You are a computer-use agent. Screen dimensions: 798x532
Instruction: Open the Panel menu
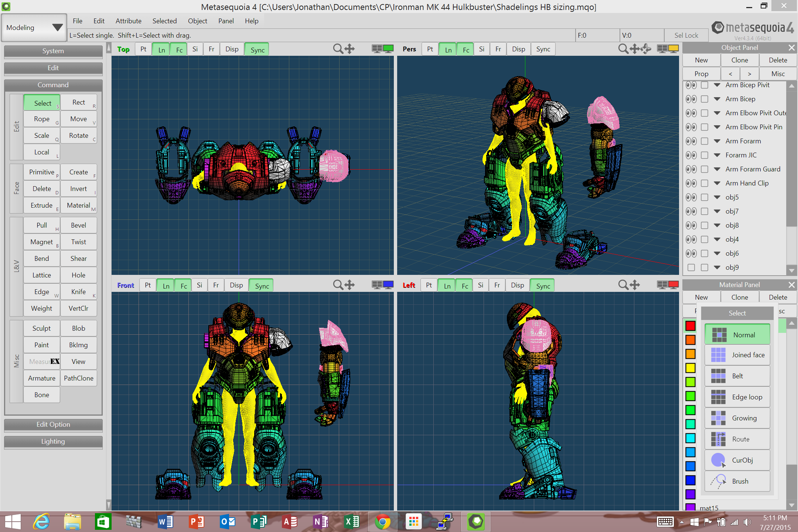[x=226, y=21]
